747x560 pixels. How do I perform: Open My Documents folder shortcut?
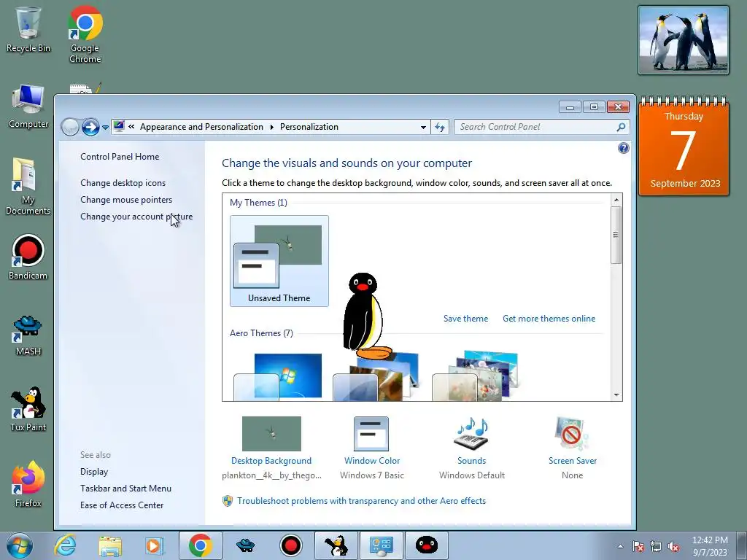(28, 186)
